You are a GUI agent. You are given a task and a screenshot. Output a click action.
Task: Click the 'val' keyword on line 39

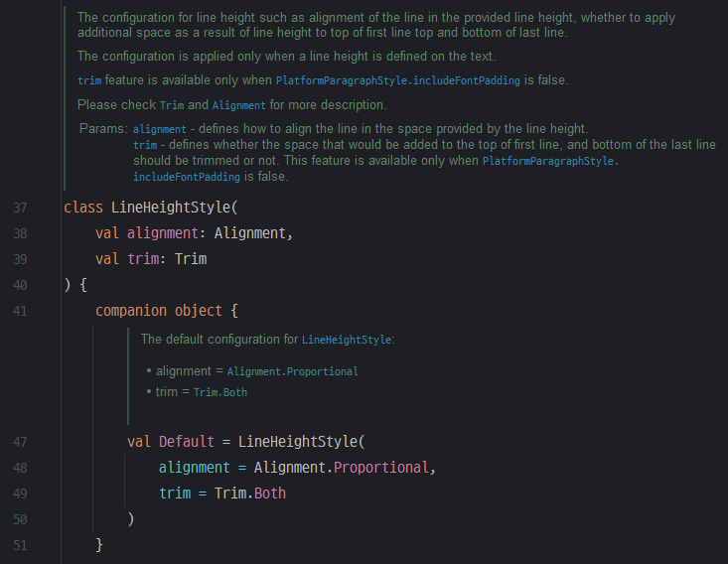pyautogui.click(x=107, y=259)
